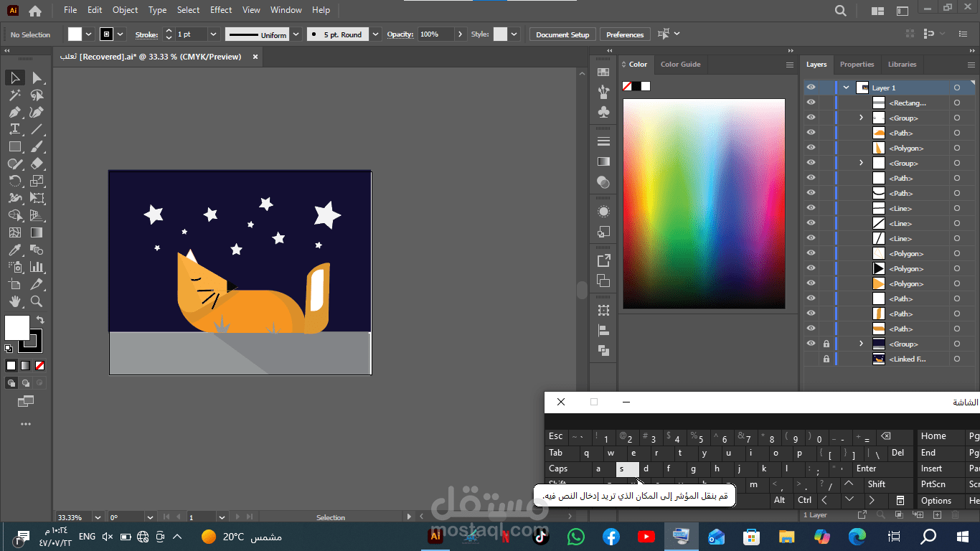980x551 pixels.
Task: Select the Type tool
Action: 14,129
